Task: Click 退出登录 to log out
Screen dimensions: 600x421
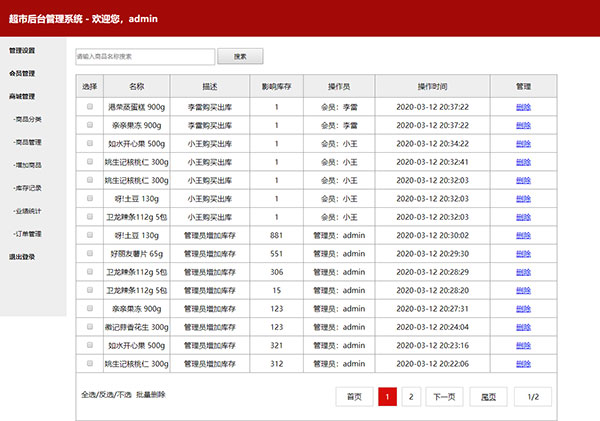Action: (22, 257)
